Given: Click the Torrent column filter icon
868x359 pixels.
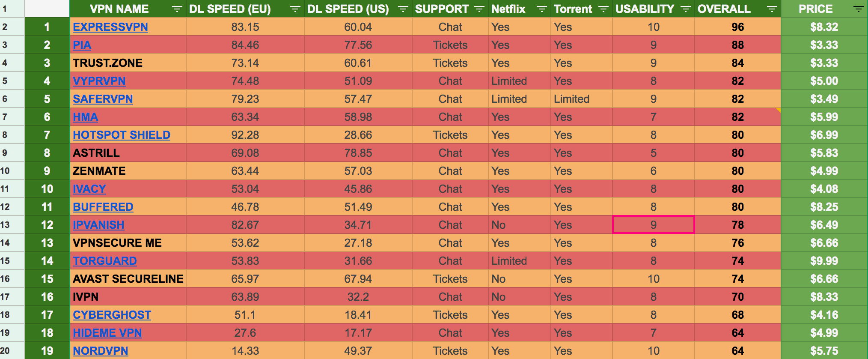Looking at the screenshot, I should click(x=603, y=9).
